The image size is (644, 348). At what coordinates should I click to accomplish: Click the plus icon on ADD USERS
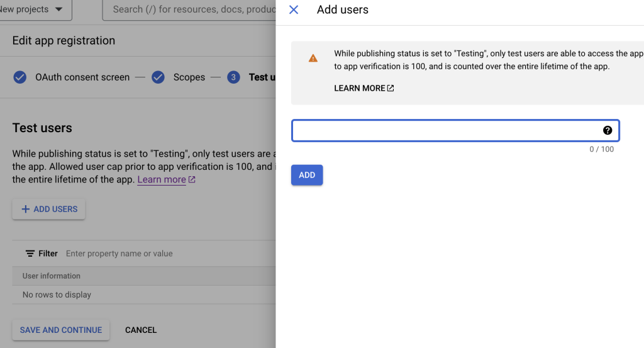pyautogui.click(x=25, y=209)
